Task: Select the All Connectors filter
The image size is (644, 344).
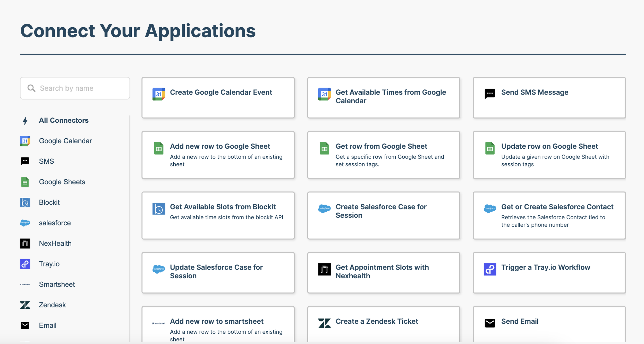Action: point(64,120)
